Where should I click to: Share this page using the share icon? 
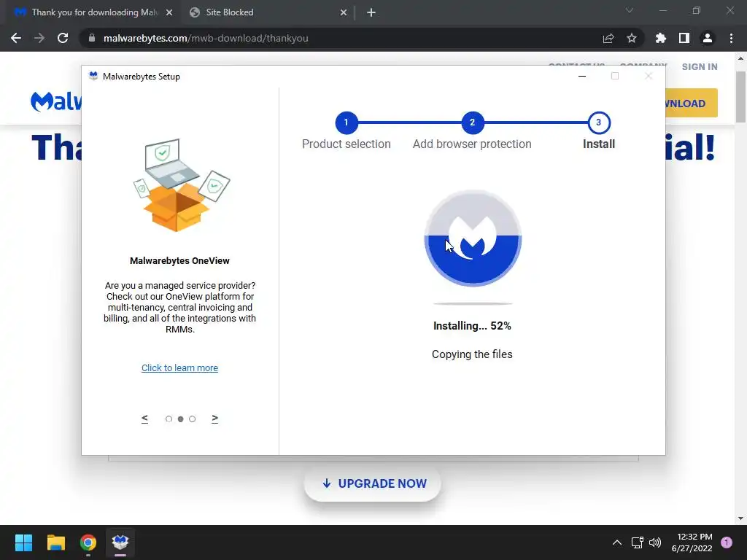(608, 38)
